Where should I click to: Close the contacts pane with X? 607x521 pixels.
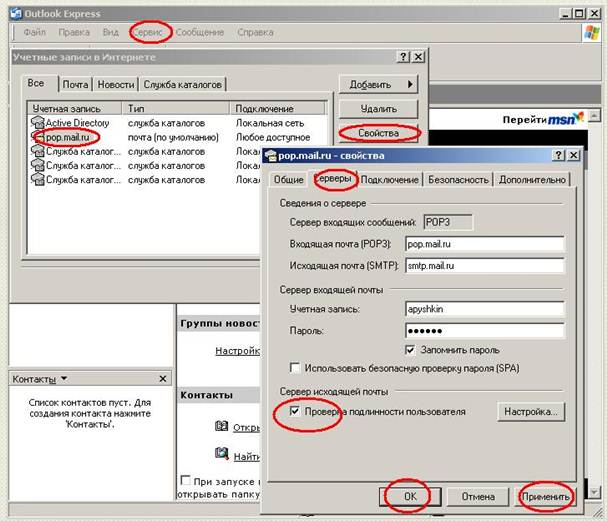tap(163, 379)
